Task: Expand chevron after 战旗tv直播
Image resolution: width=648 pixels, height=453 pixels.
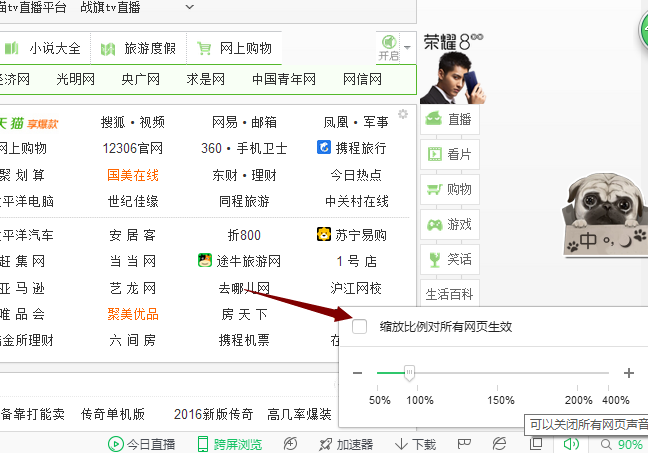Action: click(189, 7)
